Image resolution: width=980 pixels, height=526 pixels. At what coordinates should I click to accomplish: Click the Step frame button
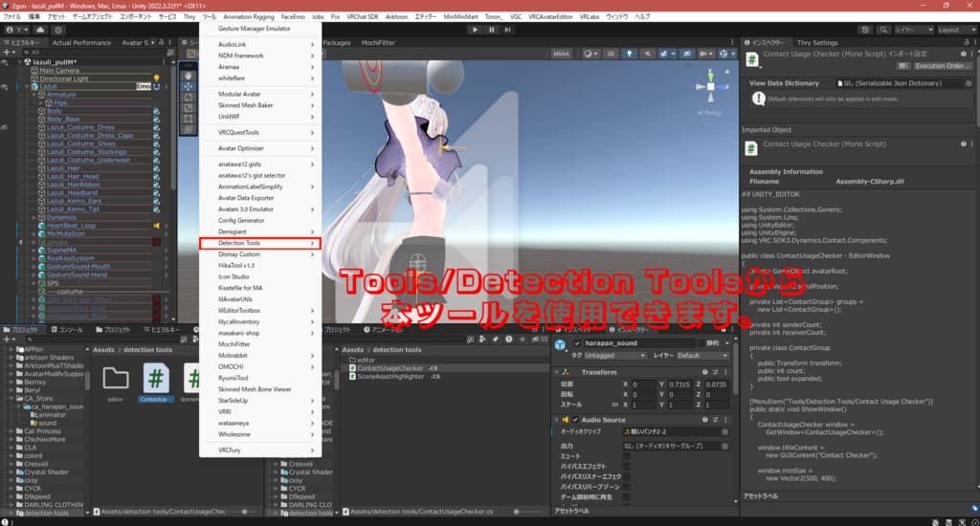click(x=507, y=30)
